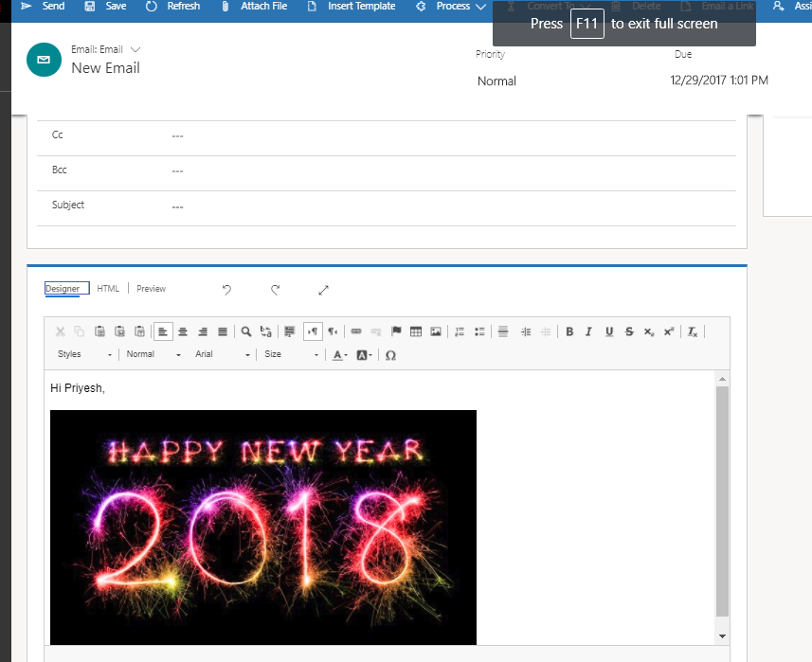
Task: Toggle align left paragraph button
Action: tap(163, 331)
